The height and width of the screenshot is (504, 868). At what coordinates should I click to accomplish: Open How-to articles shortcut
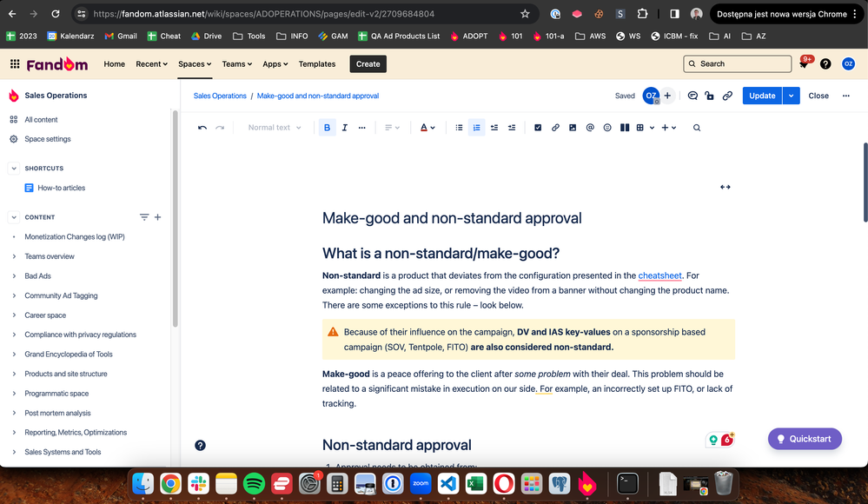coord(62,188)
